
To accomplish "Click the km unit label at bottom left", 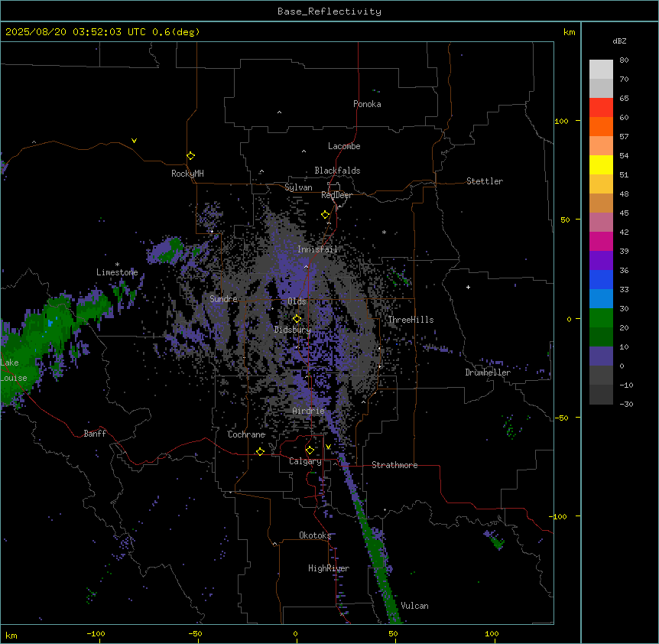I will [x=11, y=636].
